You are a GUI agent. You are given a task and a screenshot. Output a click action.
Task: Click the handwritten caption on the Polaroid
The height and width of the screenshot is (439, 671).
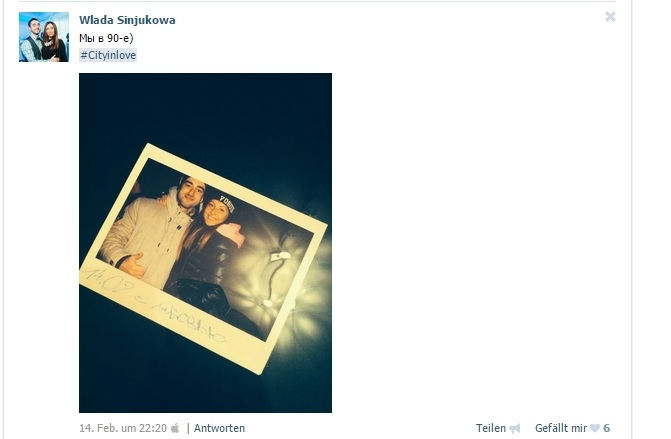[154, 304]
